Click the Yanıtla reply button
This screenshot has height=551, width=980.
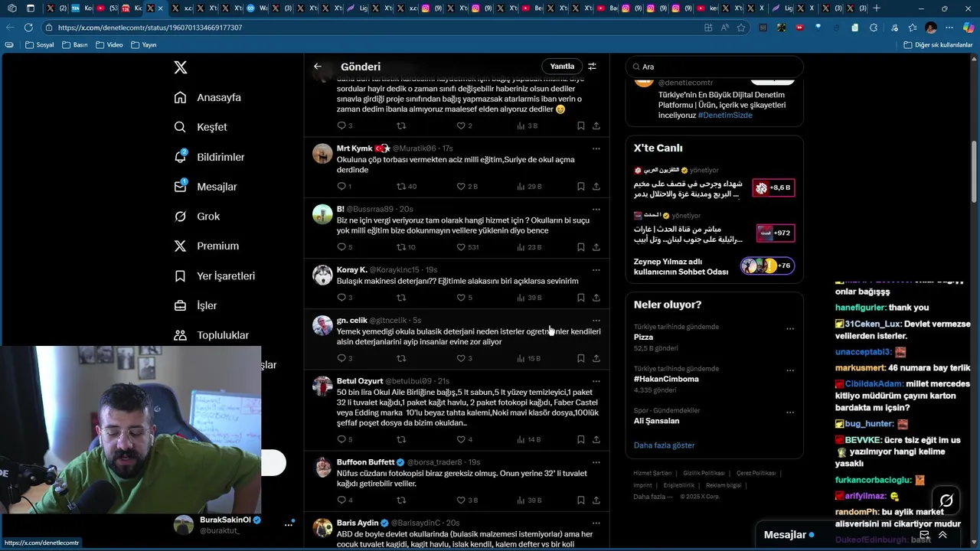click(x=562, y=67)
